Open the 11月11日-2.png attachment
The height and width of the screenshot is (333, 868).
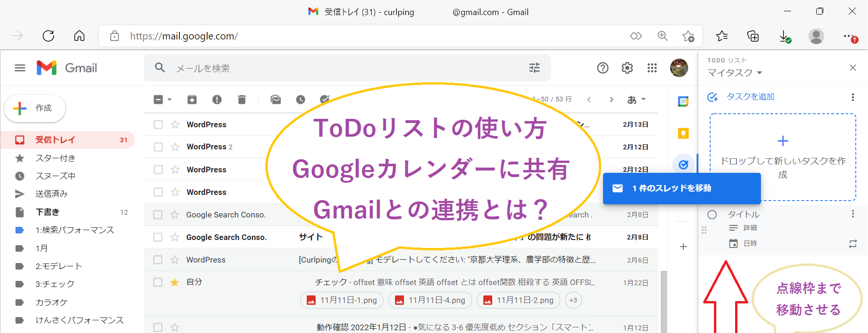pyautogui.click(x=519, y=300)
